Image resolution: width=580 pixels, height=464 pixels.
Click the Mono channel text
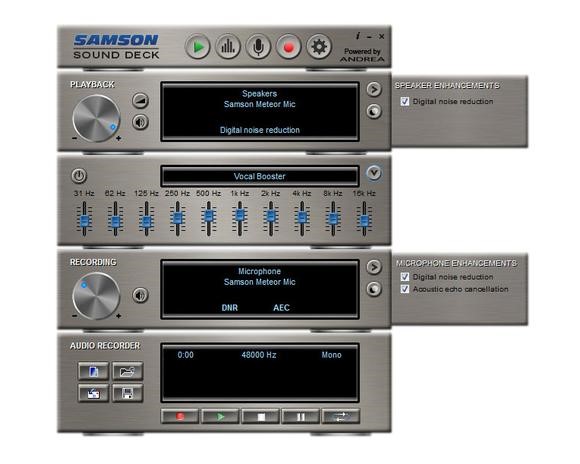[331, 355]
